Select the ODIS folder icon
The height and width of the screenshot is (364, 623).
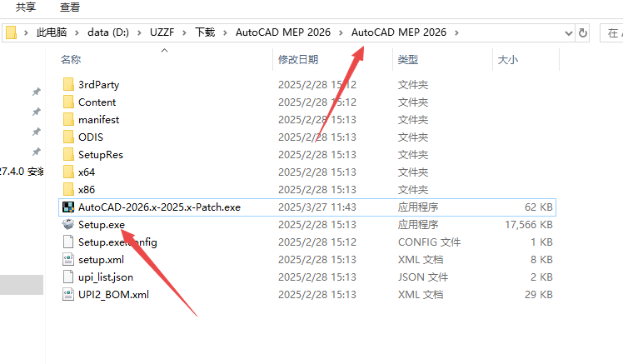[68, 137]
